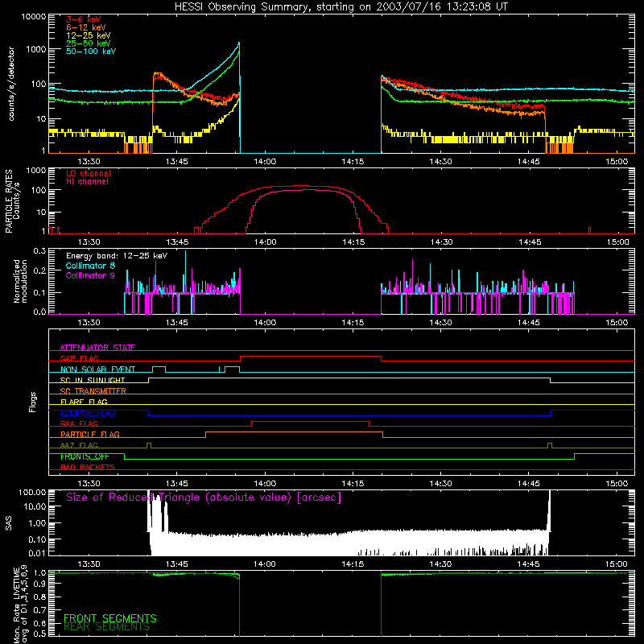Screen dimensions: 644x644
Task: Select the green '25-50 keV' legend label
Action: click(x=89, y=43)
